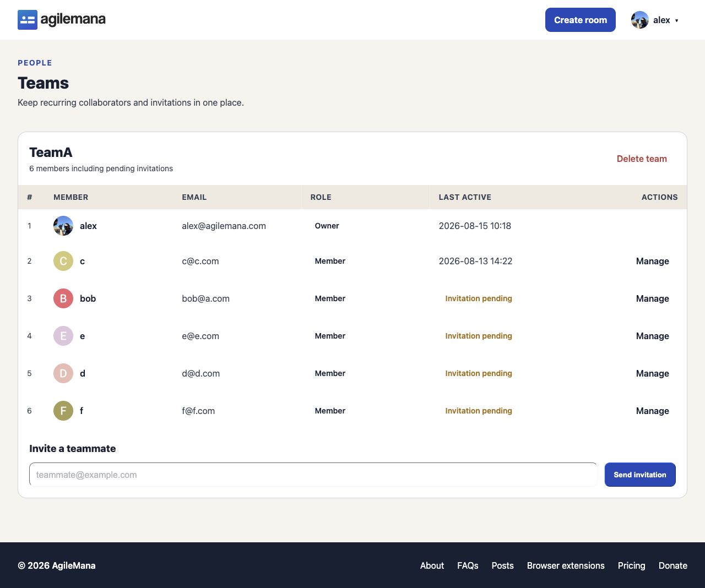Open the Donate footer link
The height and width of the screenshot is (588, 705).
[673, 565]
